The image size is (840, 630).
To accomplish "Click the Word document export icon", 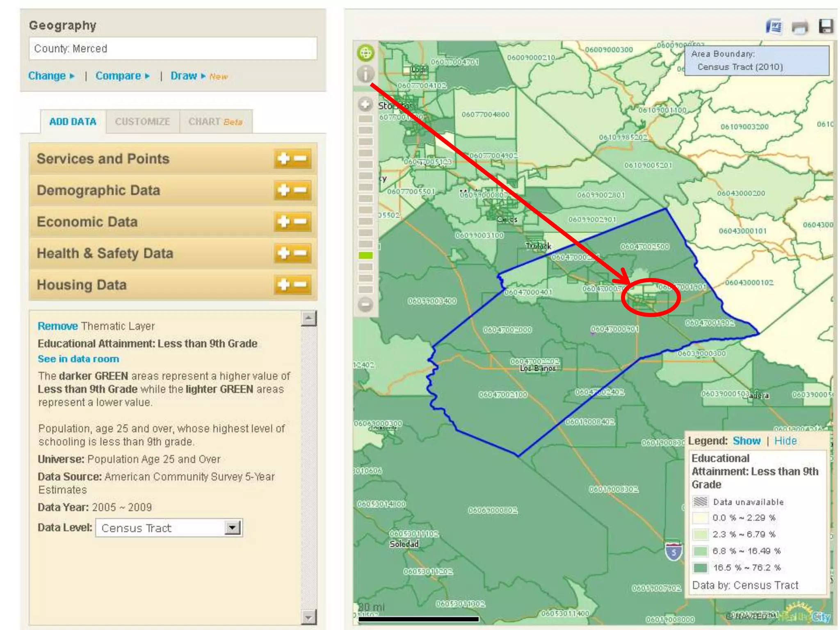I will [774, 27].
